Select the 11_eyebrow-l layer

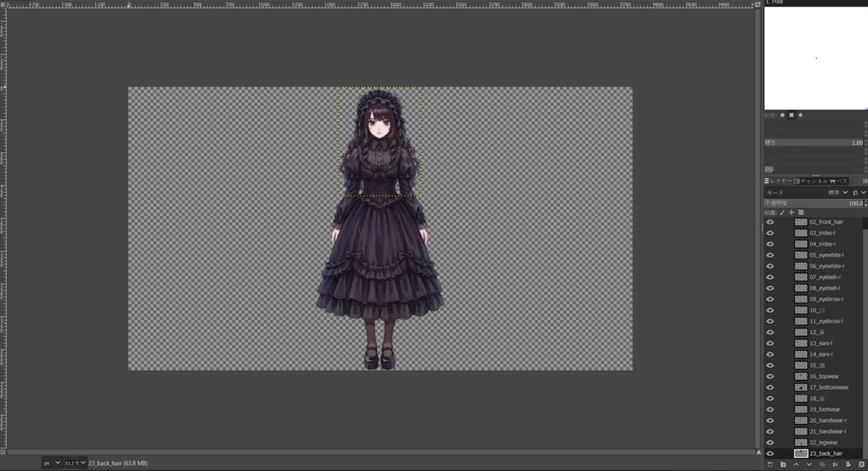[826, 321]
